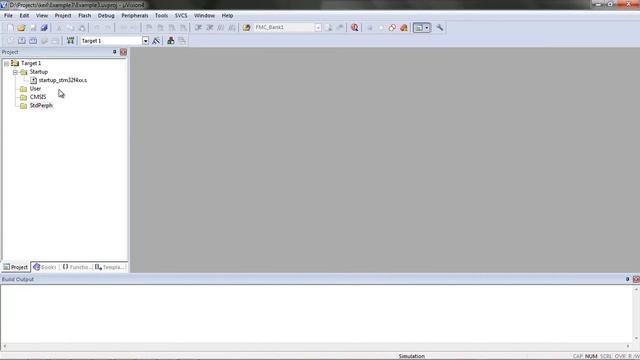The height and width of the screenshot is (360, 640).
Task: Click the find-text toolbar icon next to FMC_Bank1
Action: [x=329, y=28]
